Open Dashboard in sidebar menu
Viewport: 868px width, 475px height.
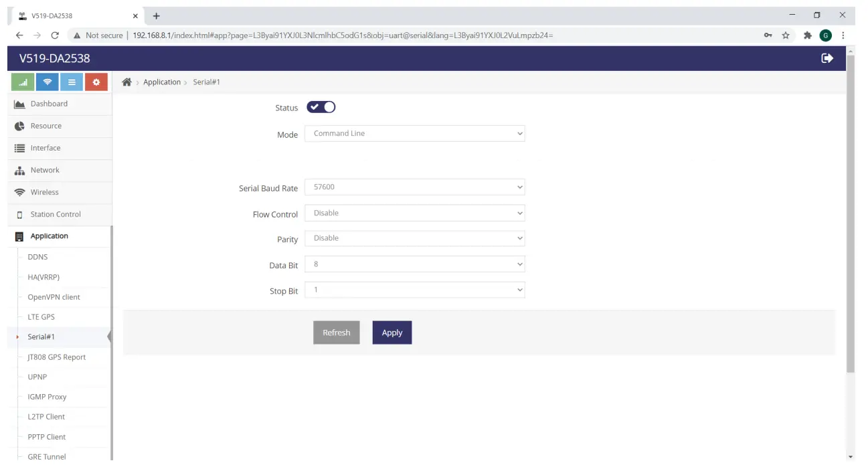[x=60, y=104]
